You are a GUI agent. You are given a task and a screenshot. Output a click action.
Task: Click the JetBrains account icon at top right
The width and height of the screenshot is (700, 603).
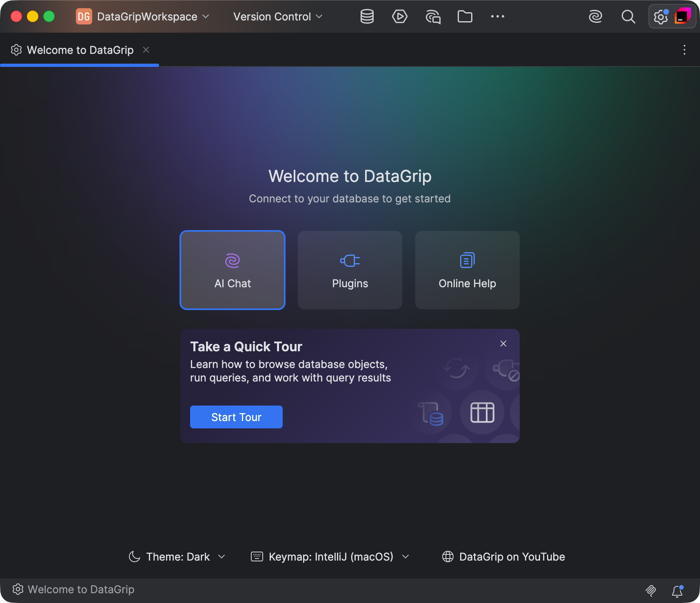tap(682, 16)
